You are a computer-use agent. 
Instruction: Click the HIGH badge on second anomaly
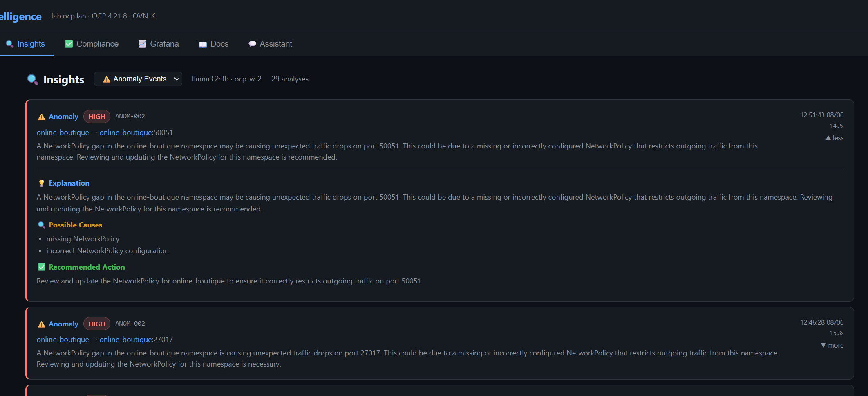pyautogui.click(x=97, y=324)
